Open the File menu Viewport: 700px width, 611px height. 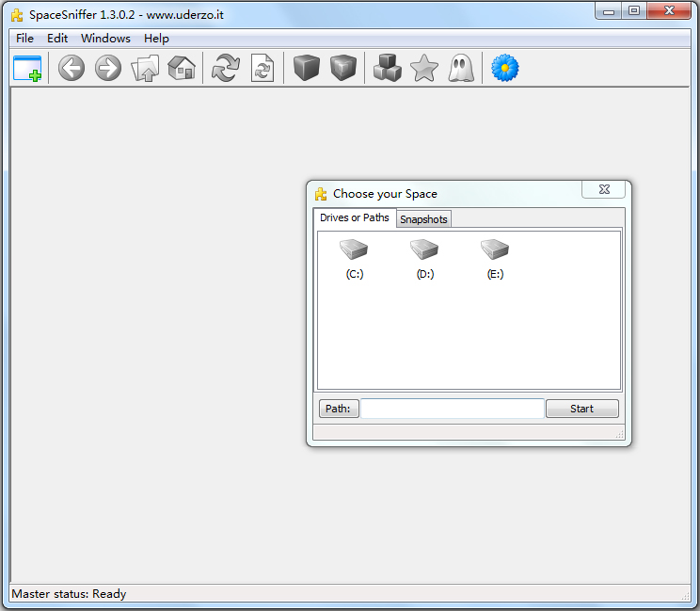pos(24,39)
